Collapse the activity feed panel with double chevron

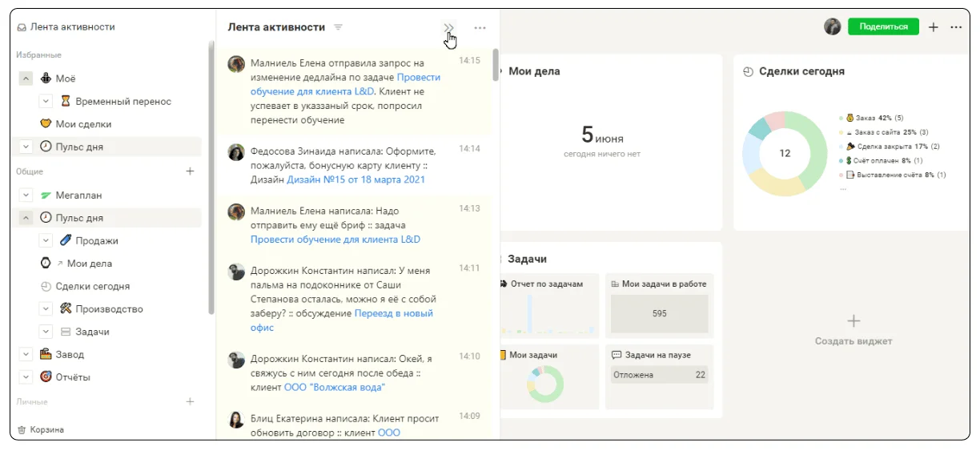(x=448, y=27)
